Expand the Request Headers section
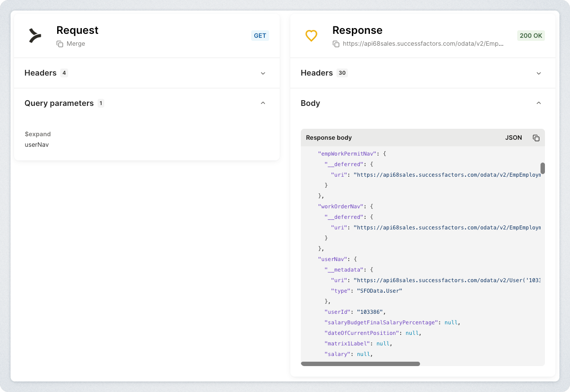570x392 pixels. 263,73
